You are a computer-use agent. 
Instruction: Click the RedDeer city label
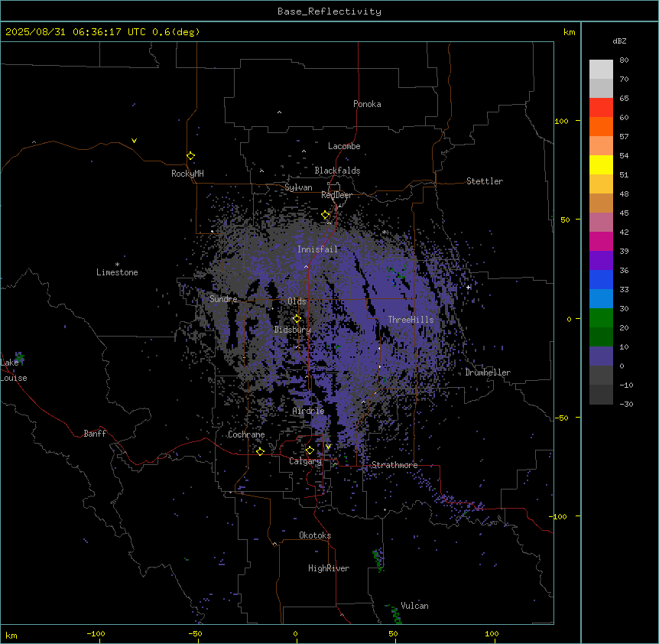click(336, 195)
